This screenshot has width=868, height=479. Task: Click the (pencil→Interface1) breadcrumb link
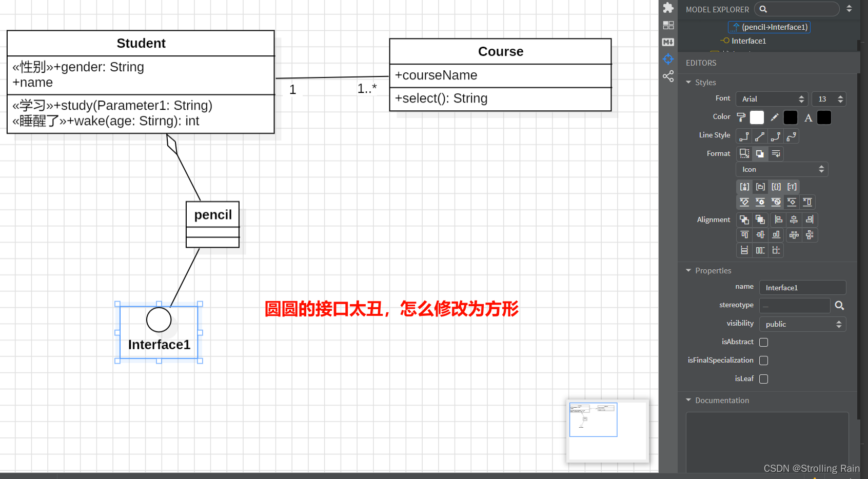coord(769,27)
